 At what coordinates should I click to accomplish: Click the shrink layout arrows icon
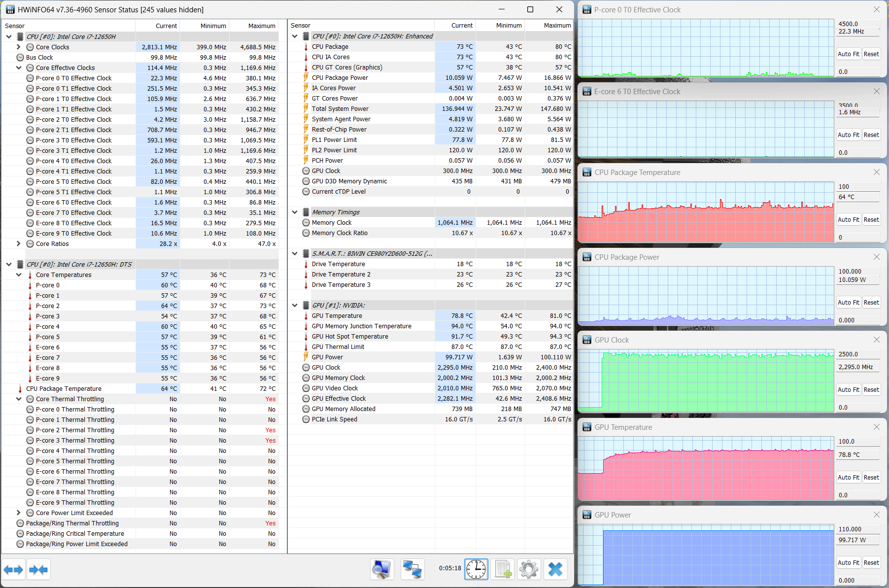coord(38,570)
